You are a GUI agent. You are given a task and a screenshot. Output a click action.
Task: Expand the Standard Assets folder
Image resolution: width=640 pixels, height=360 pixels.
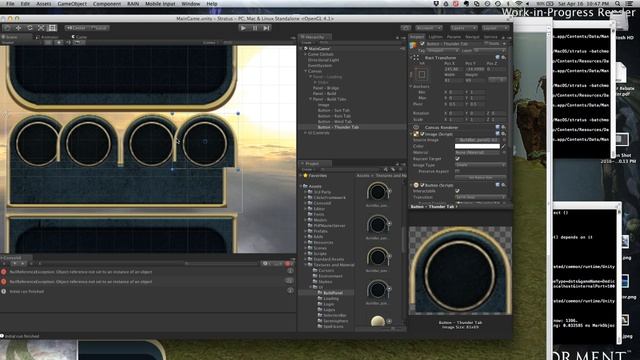(305, 259)
